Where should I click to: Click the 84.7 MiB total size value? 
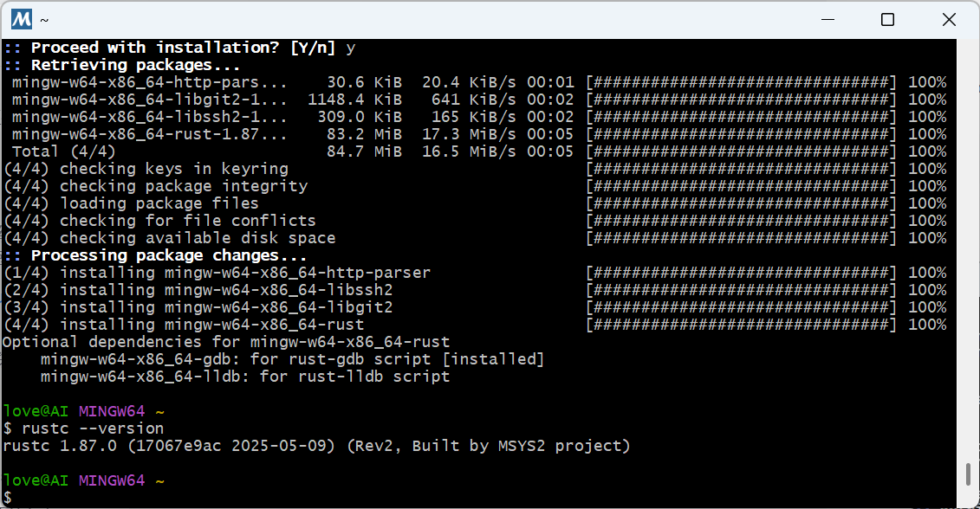pyautogui.click(x=365, y=151)
